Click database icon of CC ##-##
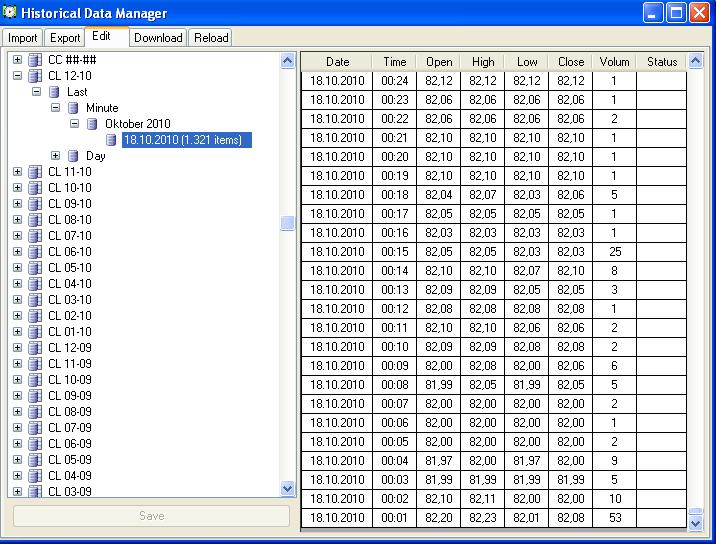Viewport: 716px width, 544px height. pyautogui.click(x=35, y=60)
